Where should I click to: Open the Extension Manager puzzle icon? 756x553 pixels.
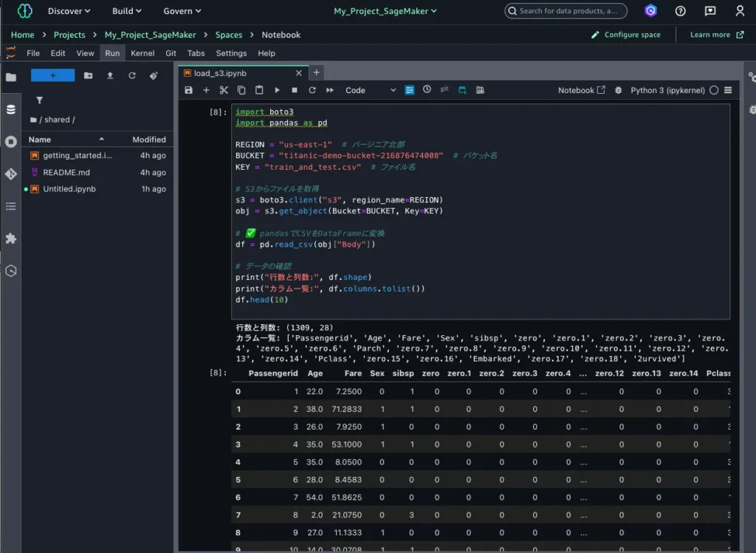tap(10, 238)
